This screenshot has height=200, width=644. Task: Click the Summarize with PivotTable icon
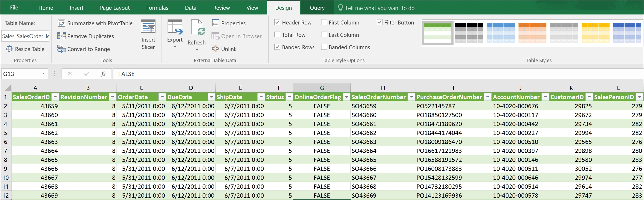pos(61,23)
